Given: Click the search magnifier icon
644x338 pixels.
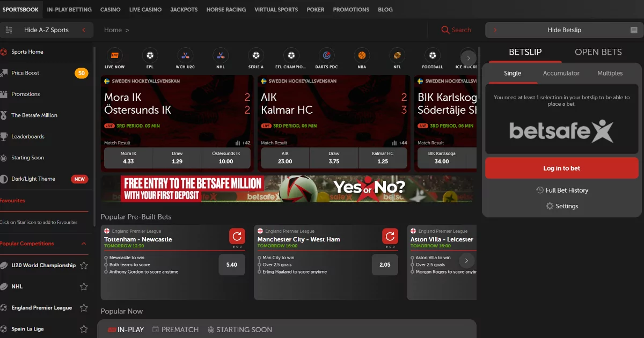Looking at the screenshot, I should point(445,30).
